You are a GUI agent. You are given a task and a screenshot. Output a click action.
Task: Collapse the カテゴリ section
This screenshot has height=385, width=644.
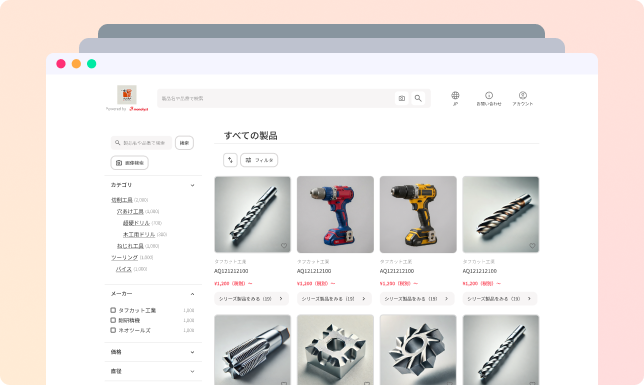point(192,185)
